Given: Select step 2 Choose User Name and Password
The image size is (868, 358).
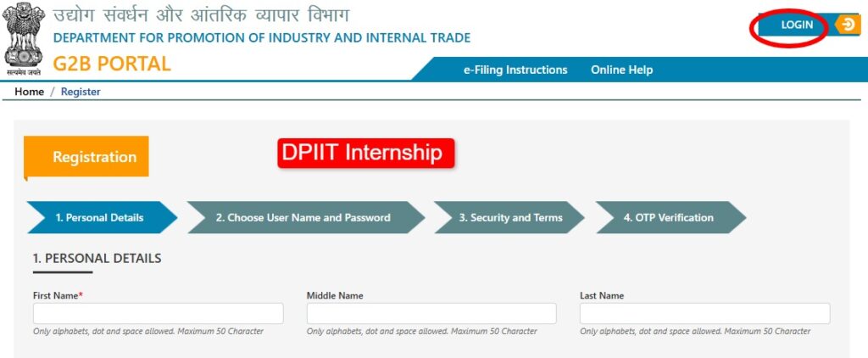Looking at the screenshot, I should click(x=303, y=217).
